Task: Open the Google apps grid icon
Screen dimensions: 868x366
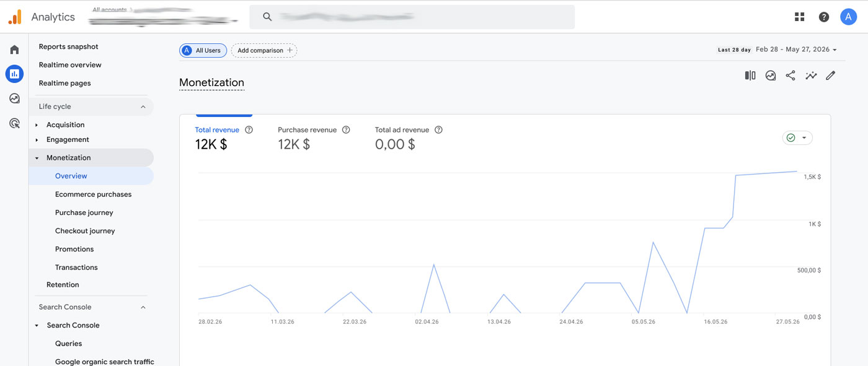Action: pos(799,17)
